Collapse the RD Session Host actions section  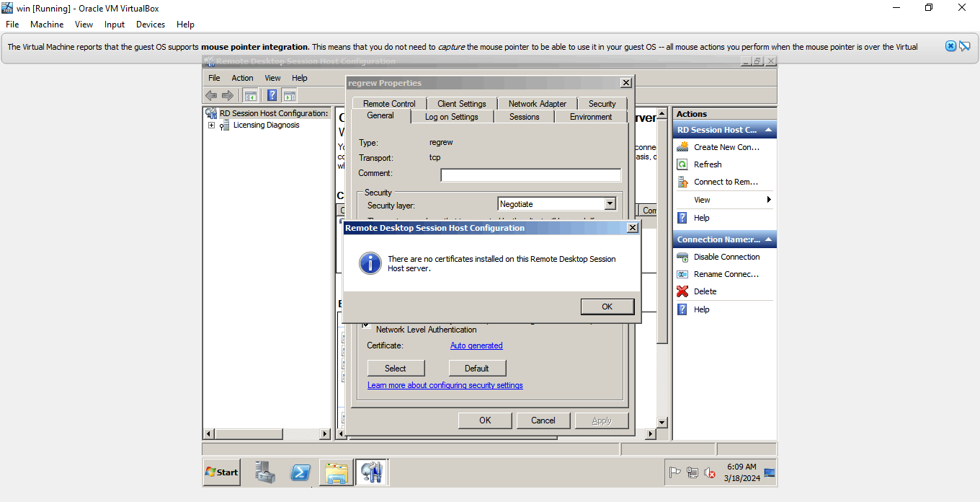coord(770,131)
